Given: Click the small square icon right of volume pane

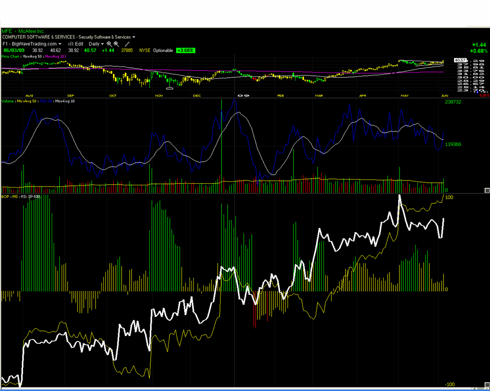Looking at the screenshot, I should pos(487,190).
